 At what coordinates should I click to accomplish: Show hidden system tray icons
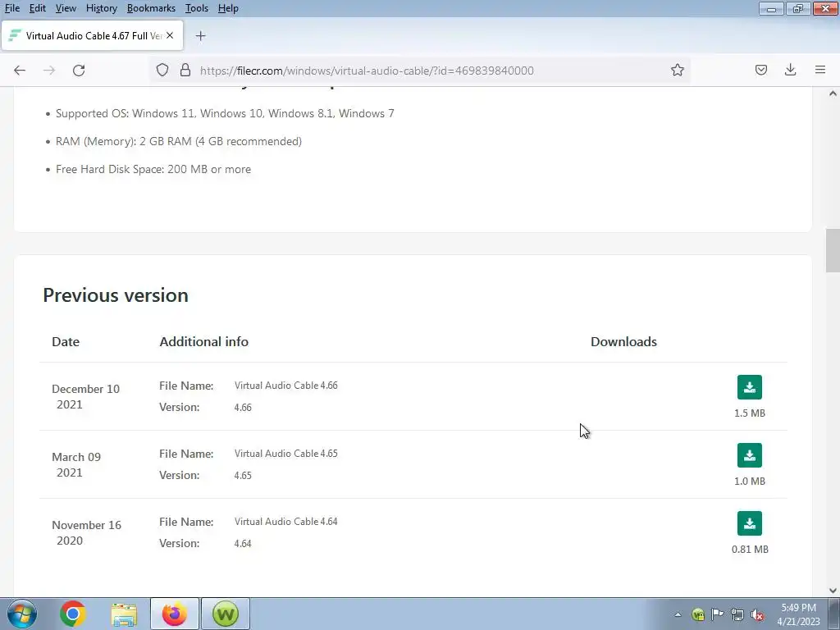[678, 614]
